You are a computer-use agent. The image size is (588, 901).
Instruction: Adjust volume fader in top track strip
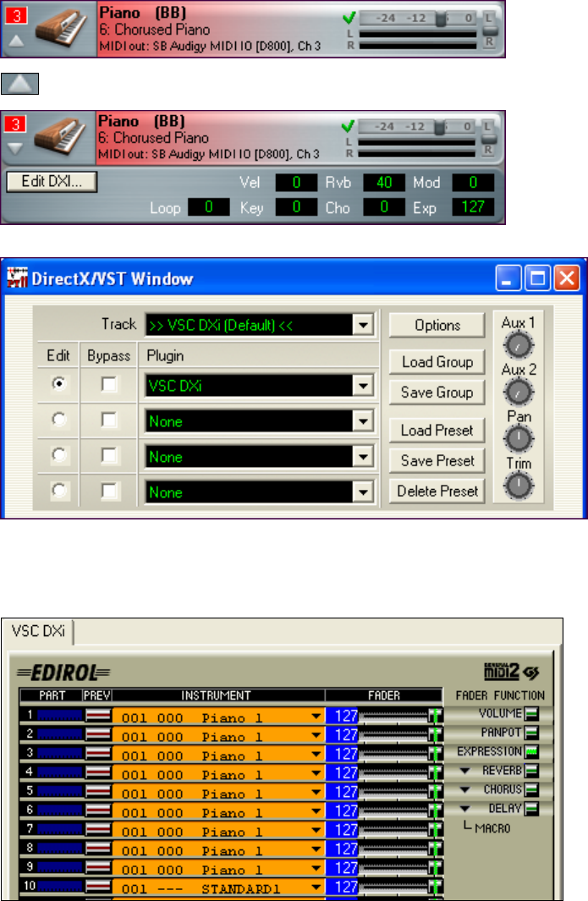pyautogui.click(x=441, y=19)
